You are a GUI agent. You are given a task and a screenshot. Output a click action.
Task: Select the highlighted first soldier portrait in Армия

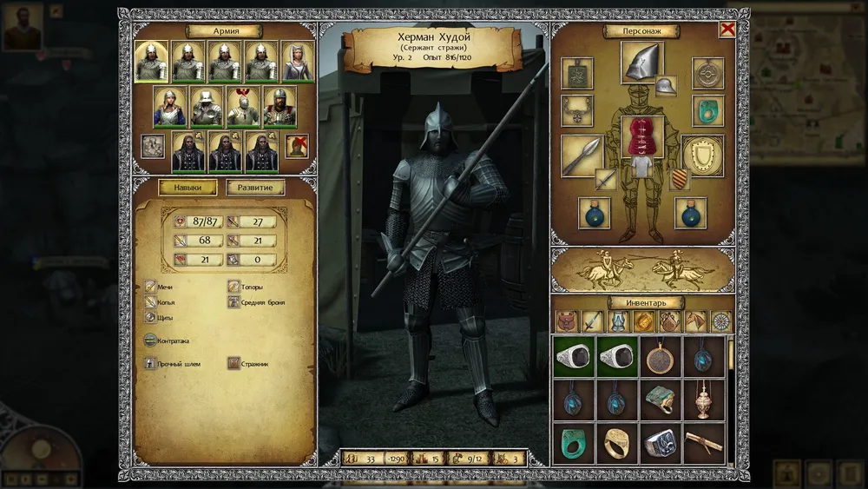(151, 62)
